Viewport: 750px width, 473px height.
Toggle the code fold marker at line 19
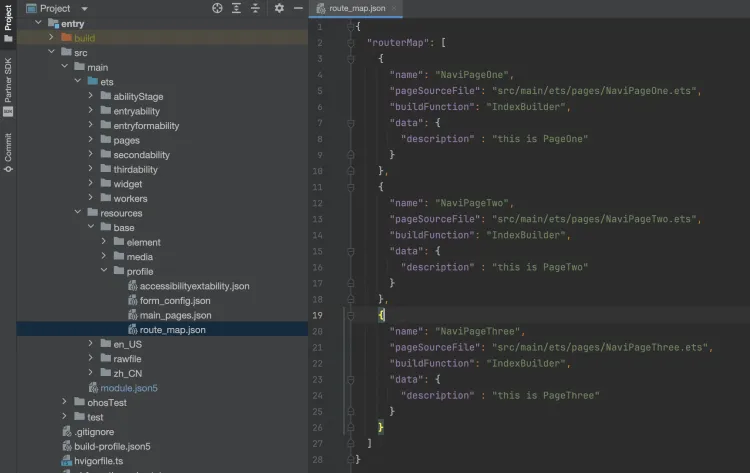click(351, 315)
